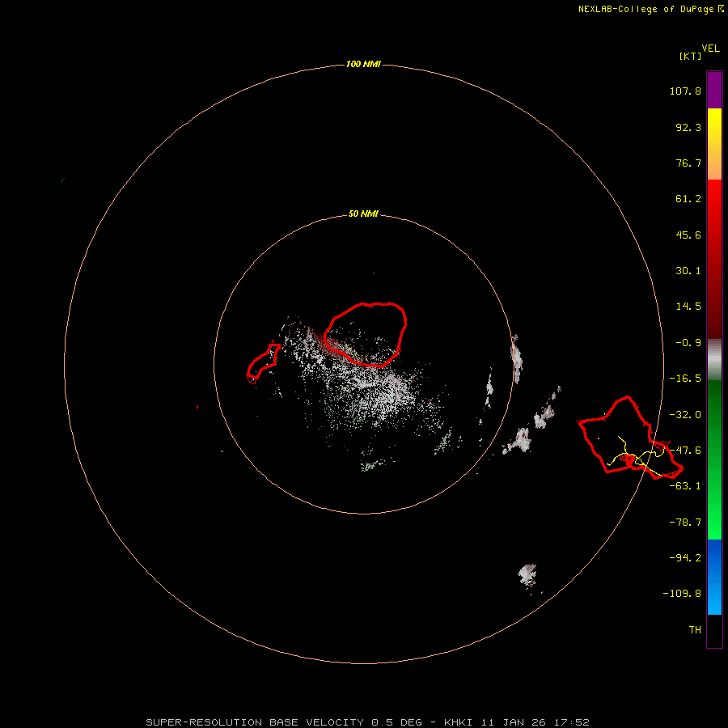Click the [KT] units label
Image resolution: width=728 pixels, height=728 pixels.
[x=691, y=56]
